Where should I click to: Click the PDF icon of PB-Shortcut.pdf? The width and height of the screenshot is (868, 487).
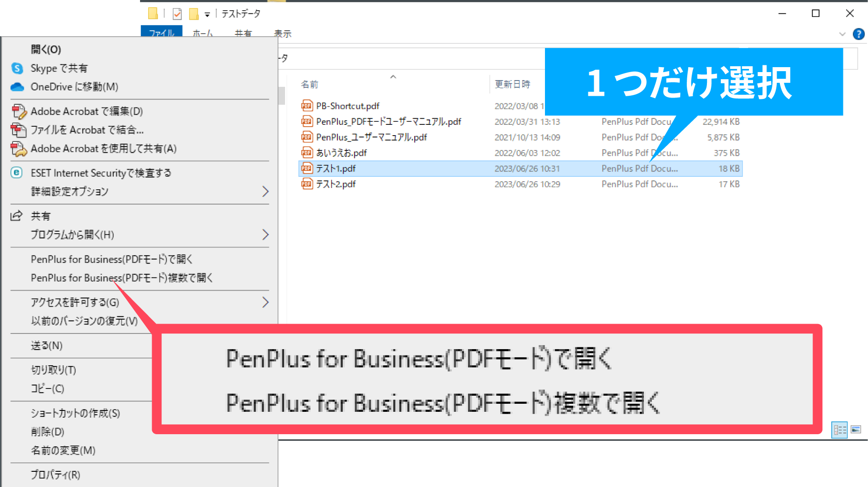coord(307,106)
